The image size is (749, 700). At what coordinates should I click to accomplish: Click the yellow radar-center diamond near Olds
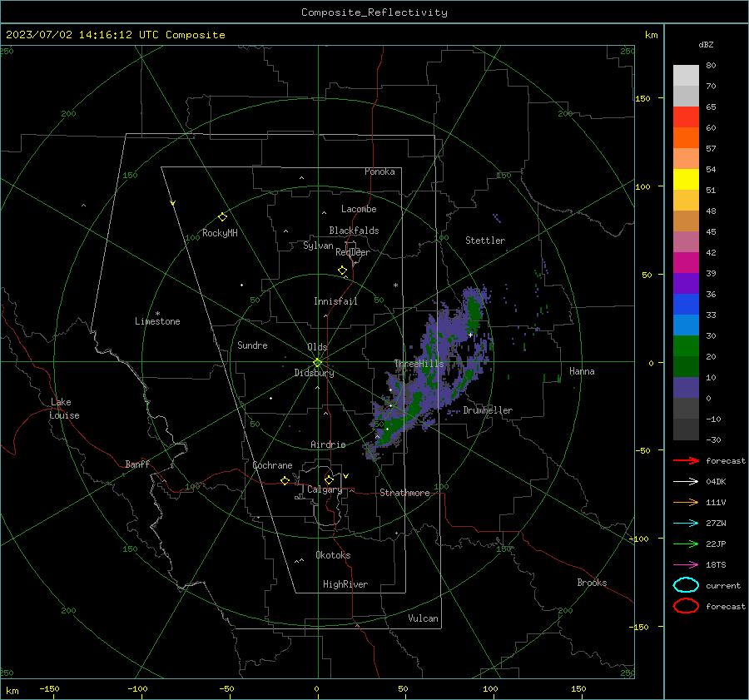point(317,363)
